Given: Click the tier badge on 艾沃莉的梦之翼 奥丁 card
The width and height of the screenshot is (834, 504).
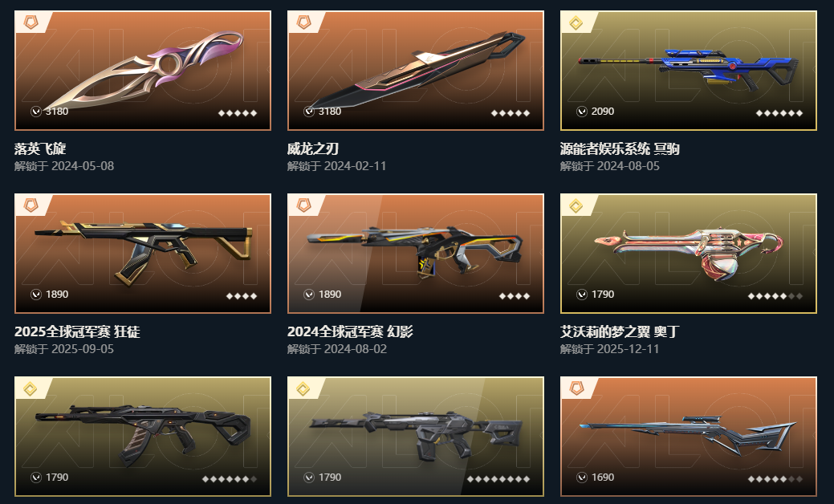Looking at the screenshot, I should 576,205.
